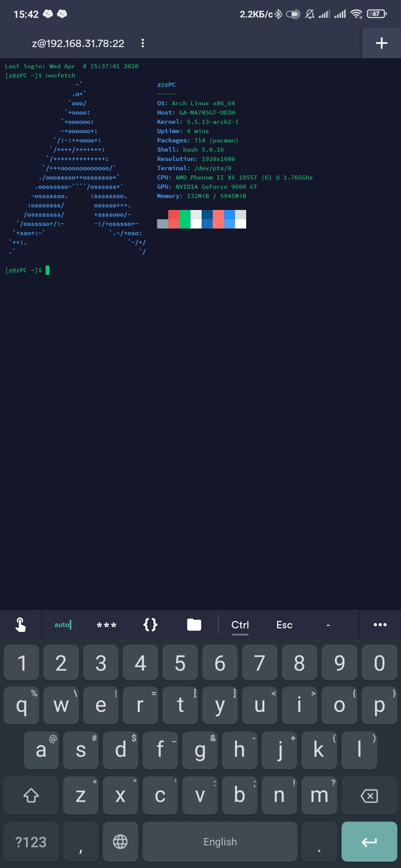Tap the period key

point(319,842)
